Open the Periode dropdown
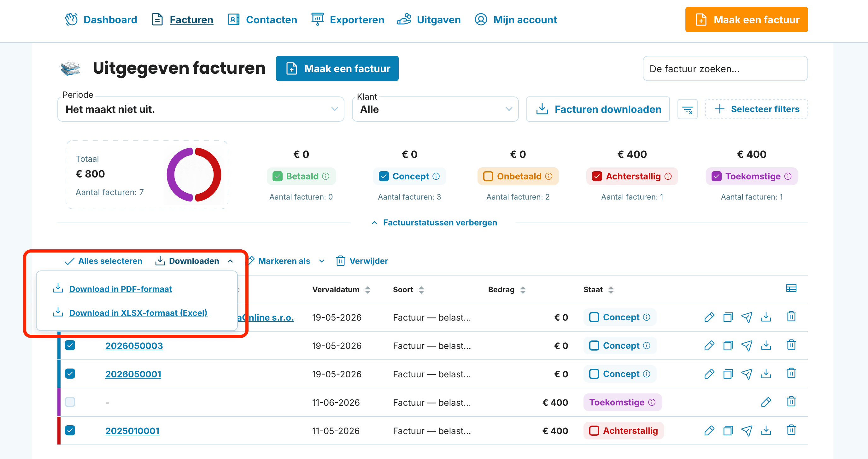This screenshot has height=459, width=868. click(x=201, y=109)
